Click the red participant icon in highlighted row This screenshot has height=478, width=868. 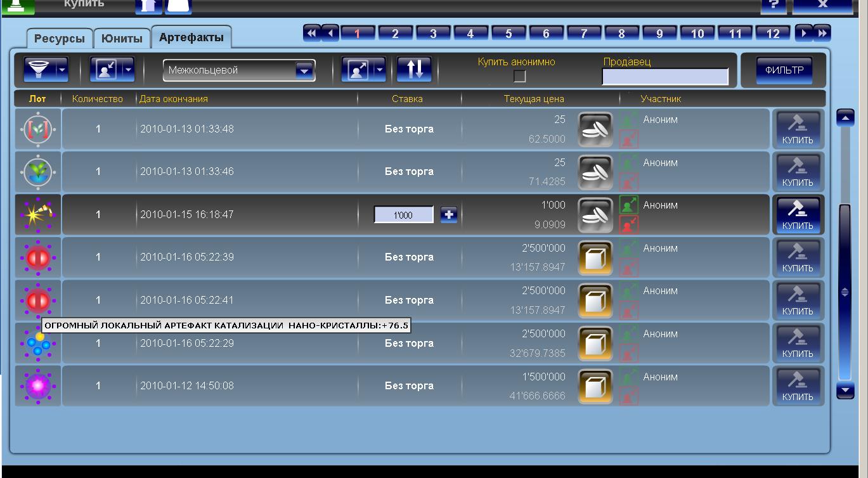[628, 224]
